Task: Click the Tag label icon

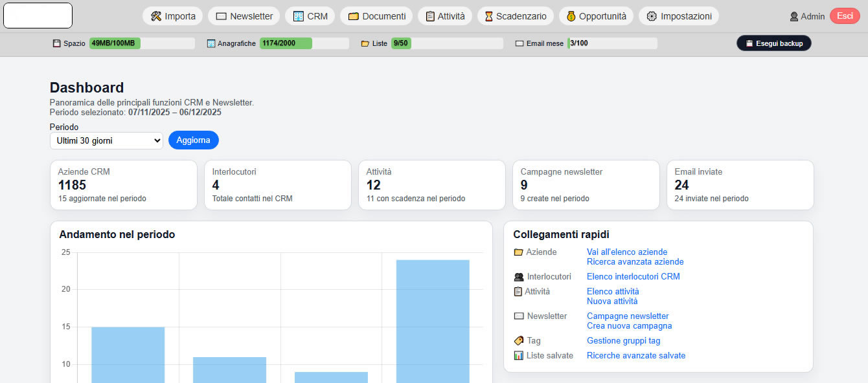Action: 518,341
